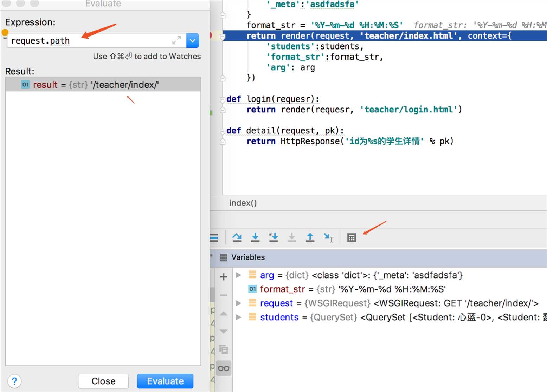The image size is (547, 392).
Task: Collapse the def login function fold marker
Action: coord(222,99)
